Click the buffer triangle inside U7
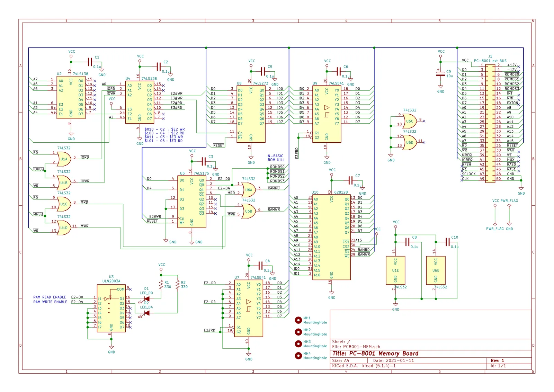This screenshot has height=392, width=554. click(x=249, y=302)
